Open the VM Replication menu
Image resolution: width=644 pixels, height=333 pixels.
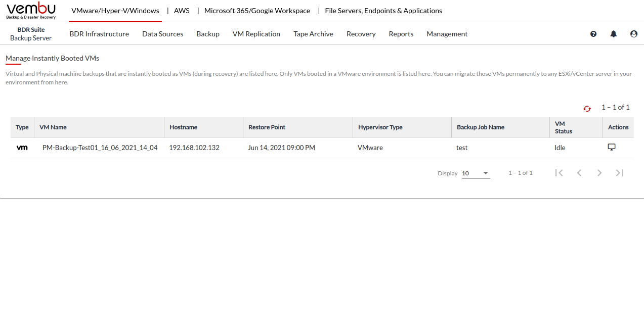pyautogui.click(x=256, y=34)
